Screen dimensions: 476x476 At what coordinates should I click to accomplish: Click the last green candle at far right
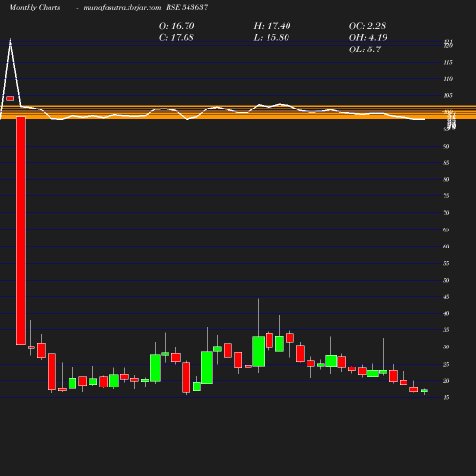pyautogui.click(x=425, y=391)
